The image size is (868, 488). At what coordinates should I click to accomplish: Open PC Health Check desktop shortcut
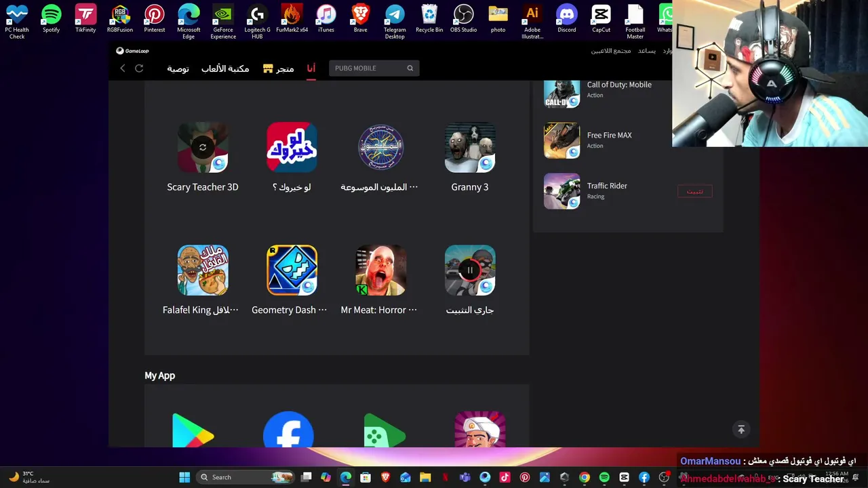click(17, 22)
